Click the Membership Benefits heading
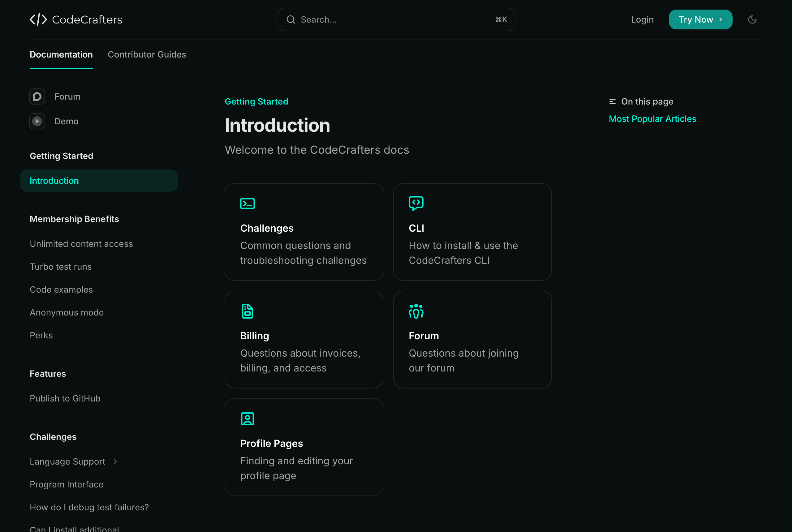This screenshot has width=792, height=532. coord(74,219)
